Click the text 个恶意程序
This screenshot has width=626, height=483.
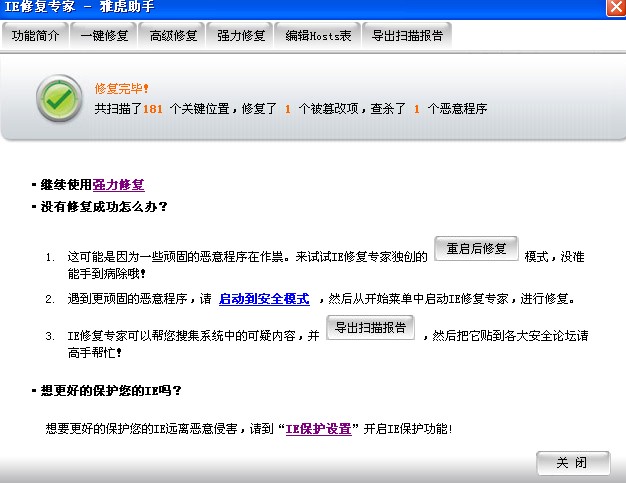(x=457, y=109)
